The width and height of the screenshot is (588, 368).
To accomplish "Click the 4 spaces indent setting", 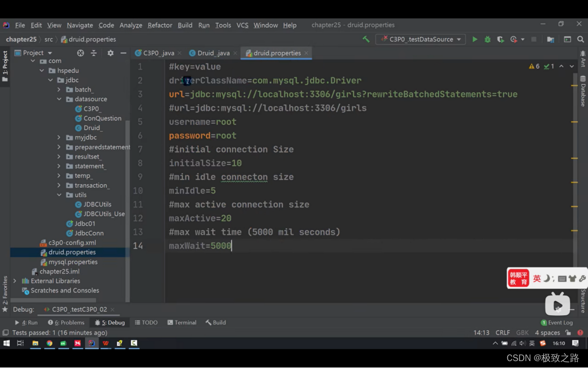I will click(x=547, y=333).
